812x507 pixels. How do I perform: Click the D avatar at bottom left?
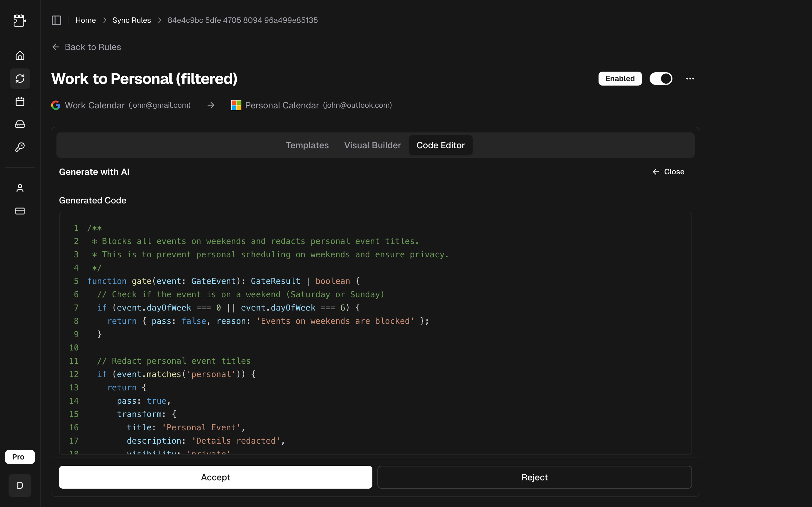[x=19, y=485]
